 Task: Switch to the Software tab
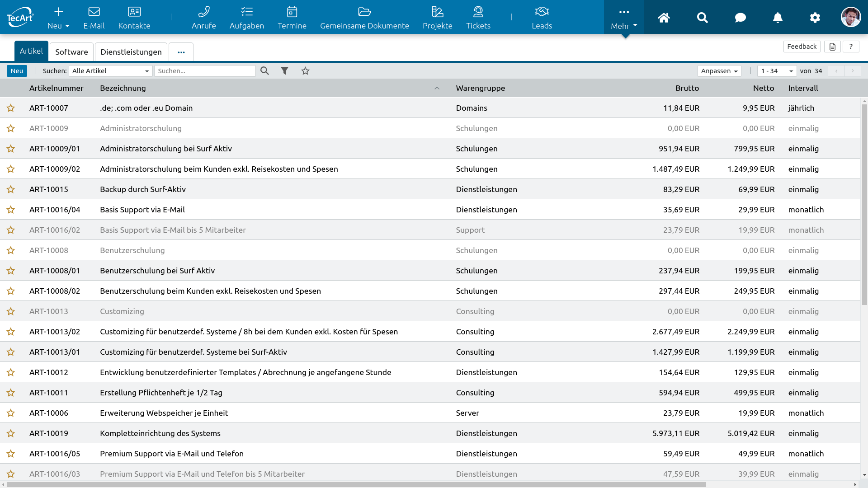pyautogui.click(x=71, y=52)
